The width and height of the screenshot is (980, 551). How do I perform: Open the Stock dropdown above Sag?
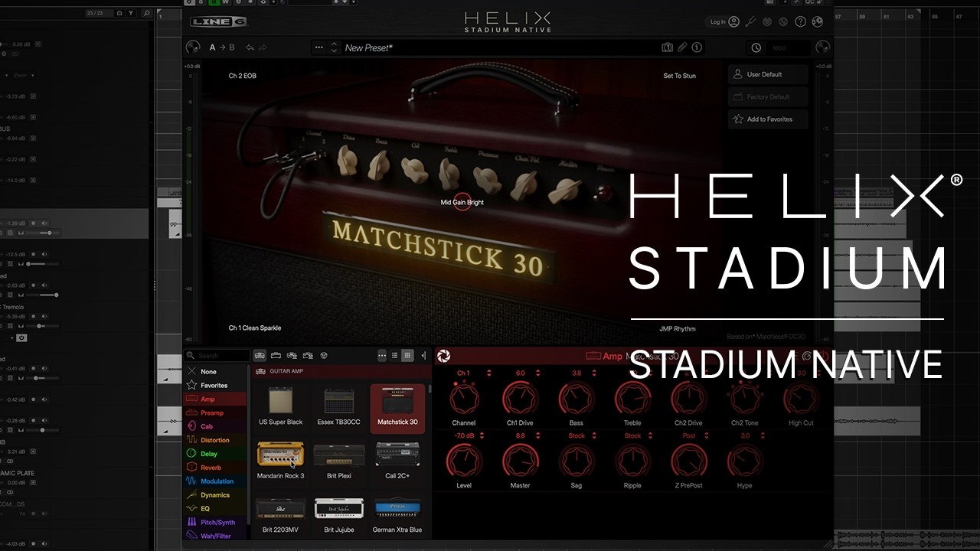coord(577,436)
